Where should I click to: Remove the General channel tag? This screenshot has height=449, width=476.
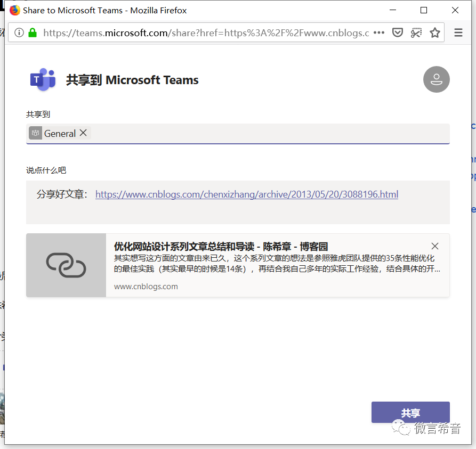point(83,133)
